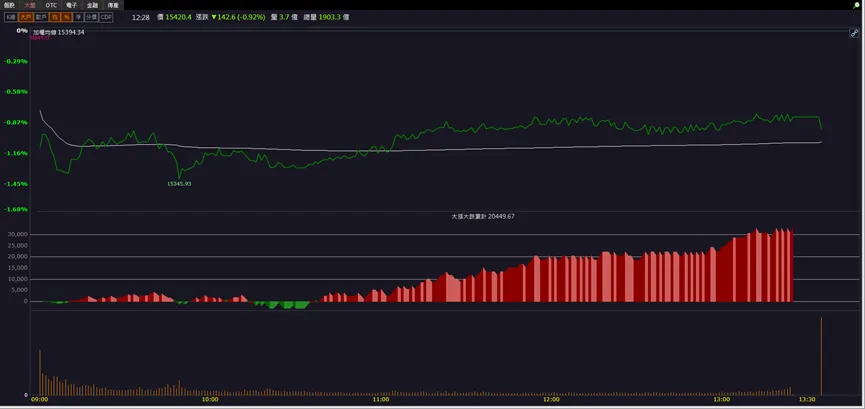
Task: Toggle the CDF button
Action: [106, 17]
